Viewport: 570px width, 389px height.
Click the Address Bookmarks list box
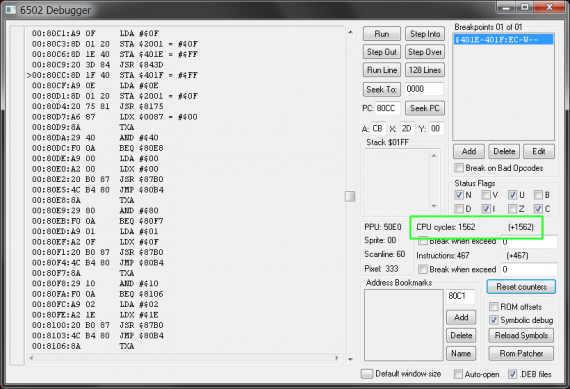tap(404, 325)
